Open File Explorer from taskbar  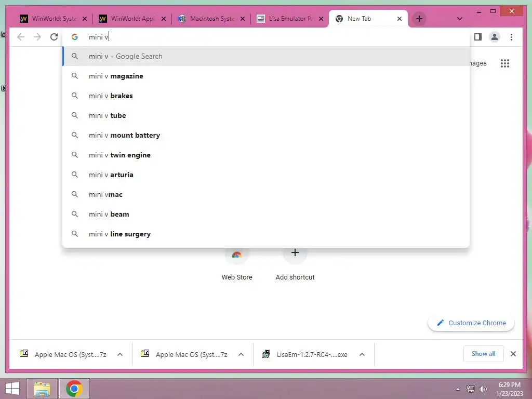(x=42, y=389)
